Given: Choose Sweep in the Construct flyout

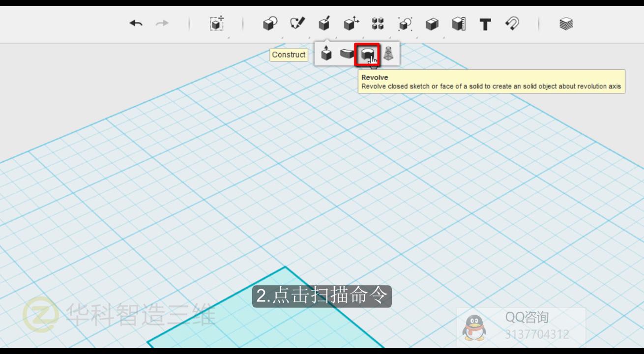Looking at the screenshot, I should point(347,53).
